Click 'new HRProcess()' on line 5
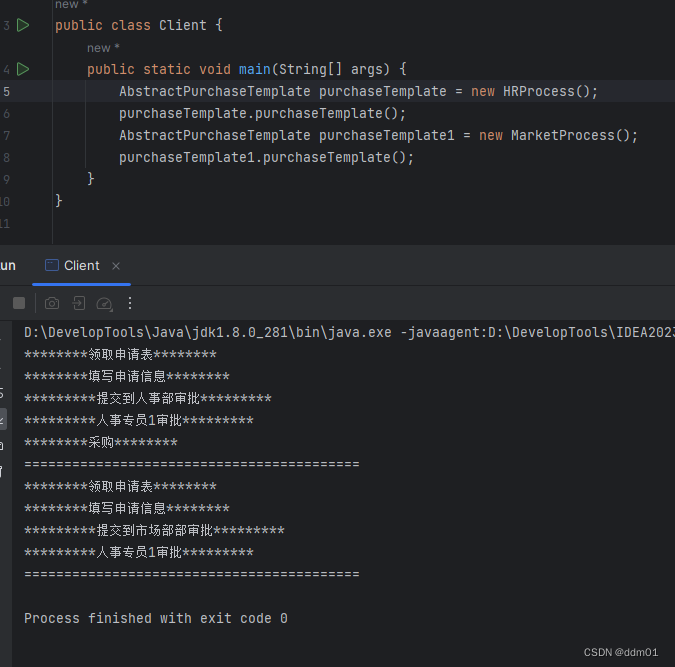The width and height of the screenshot is (675, 667). click(534, 91)
